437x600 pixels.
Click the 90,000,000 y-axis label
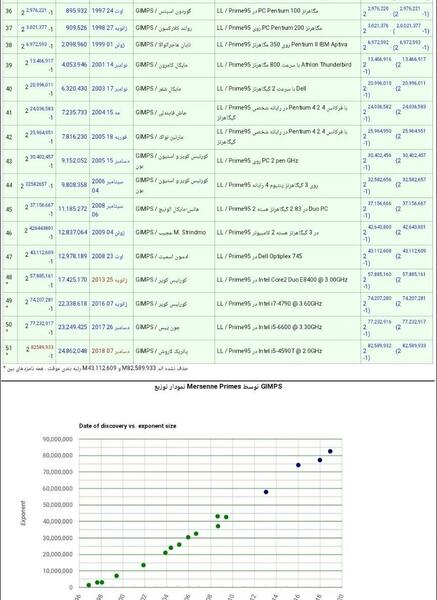[x=57, y=439]
